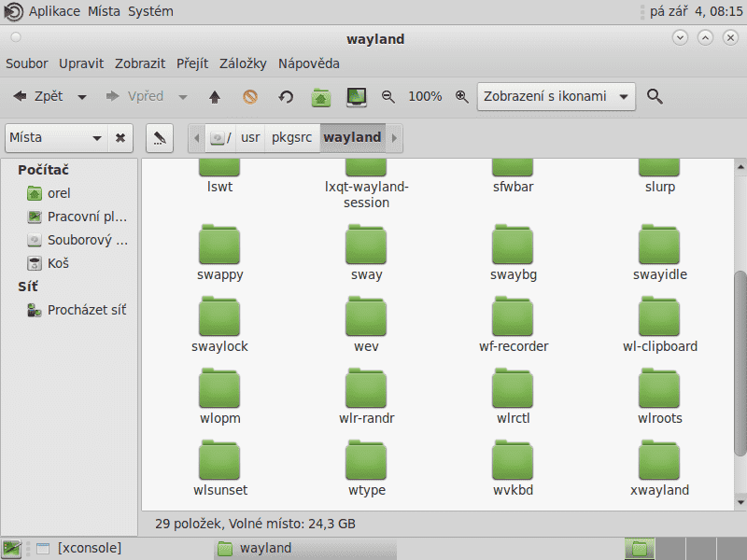Open the wvkbd folder
747x560 pixels.
coord(513,469)
